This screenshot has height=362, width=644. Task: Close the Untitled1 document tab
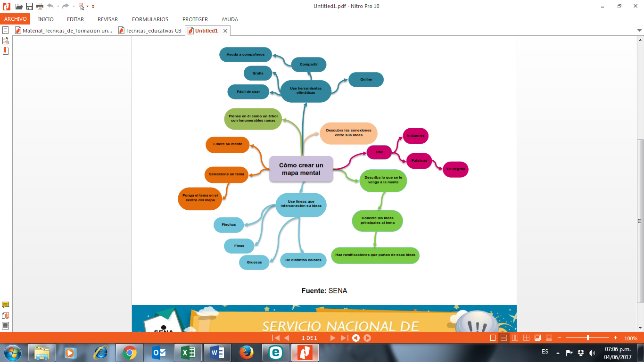pyautogui.click(x=225, y=31)
